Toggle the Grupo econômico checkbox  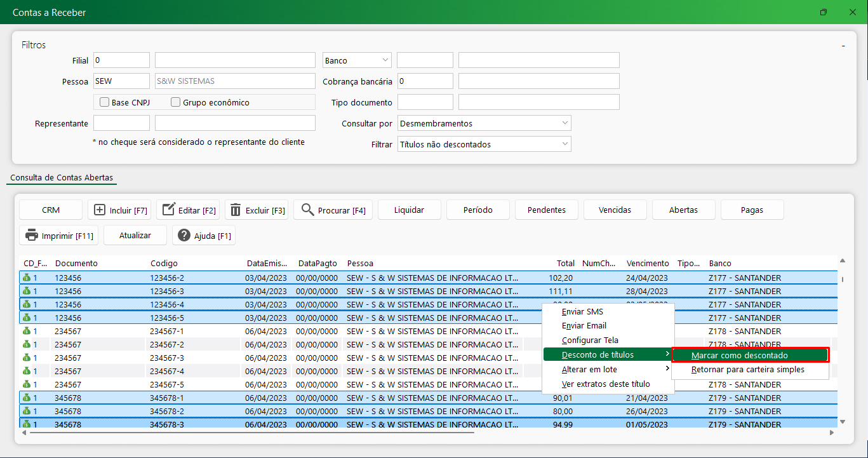tap(176, 102)
